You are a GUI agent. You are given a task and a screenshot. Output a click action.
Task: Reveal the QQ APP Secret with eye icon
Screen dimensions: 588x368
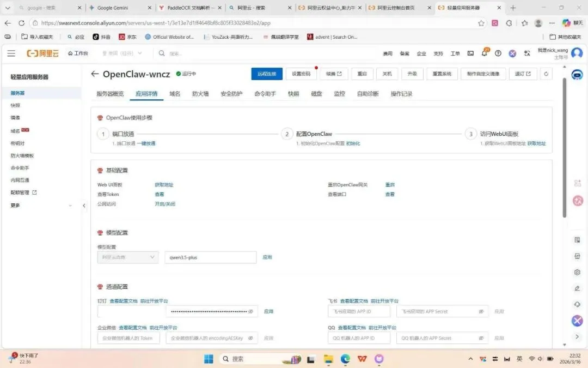click(481, 338)
